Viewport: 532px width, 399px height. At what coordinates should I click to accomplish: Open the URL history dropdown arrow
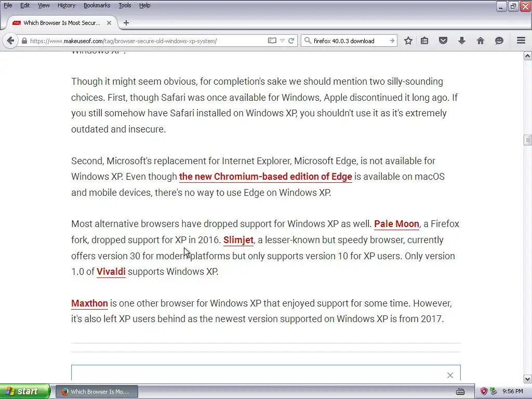(x=282, y=41)
